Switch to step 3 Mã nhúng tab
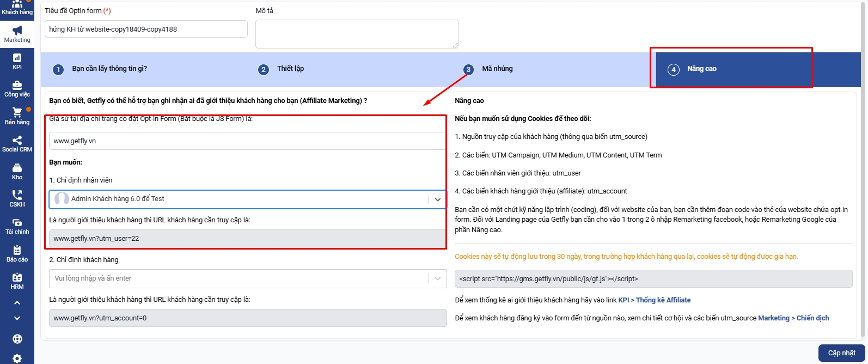 [x=497, y=69]
